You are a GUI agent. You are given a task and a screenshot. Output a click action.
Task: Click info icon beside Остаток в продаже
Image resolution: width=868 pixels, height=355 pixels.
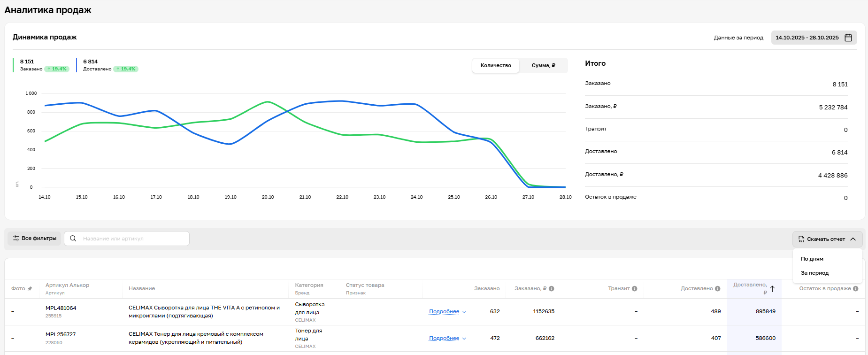856,289
